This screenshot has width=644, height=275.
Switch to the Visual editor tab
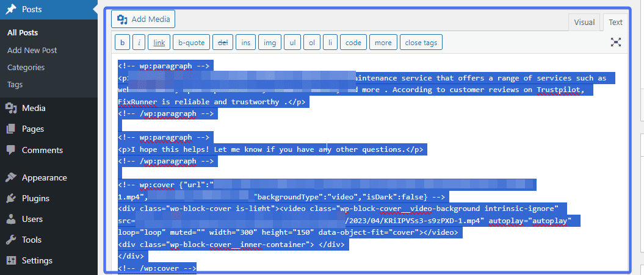(x=584, y=22)
